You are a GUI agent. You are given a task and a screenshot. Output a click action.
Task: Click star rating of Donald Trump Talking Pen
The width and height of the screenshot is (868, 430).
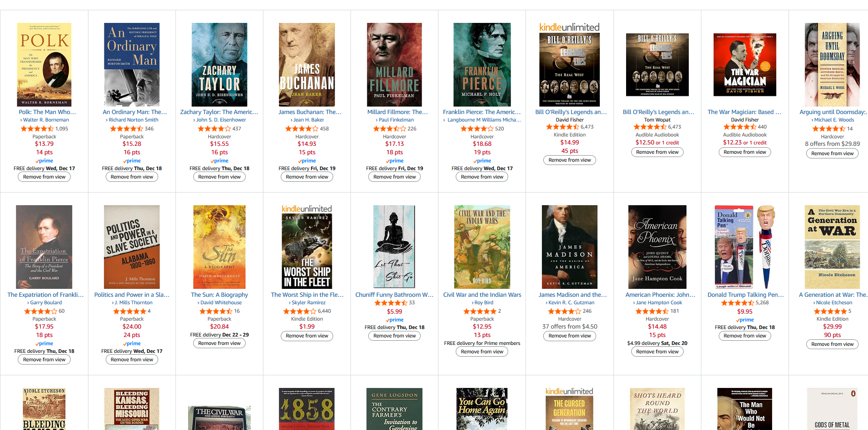(x=737, y=303)
